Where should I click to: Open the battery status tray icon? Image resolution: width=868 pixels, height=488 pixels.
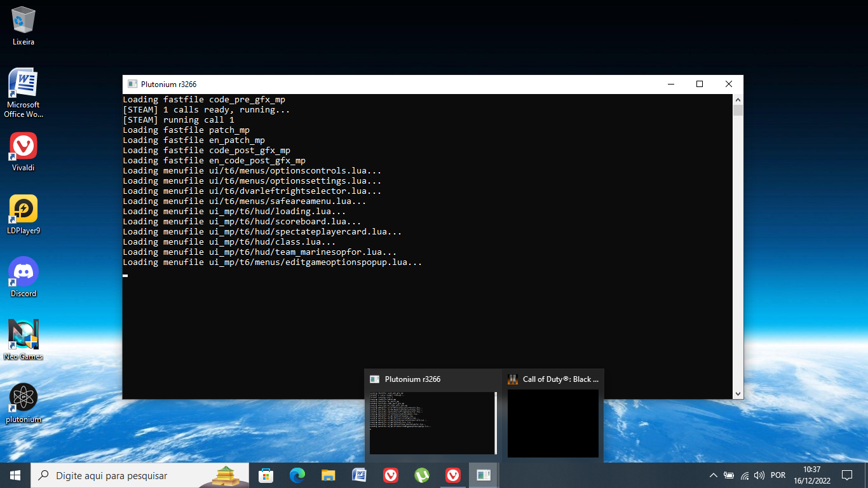pos(729,475)
